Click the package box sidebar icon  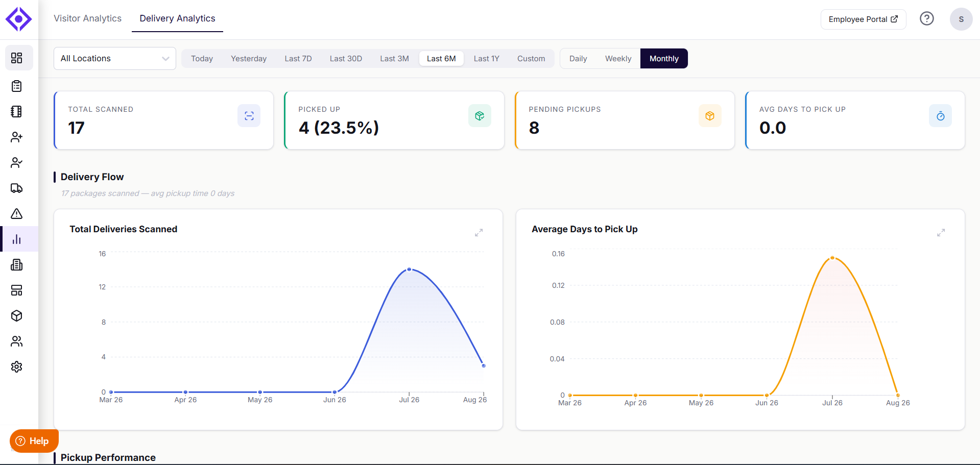click(x=17, y=316)
